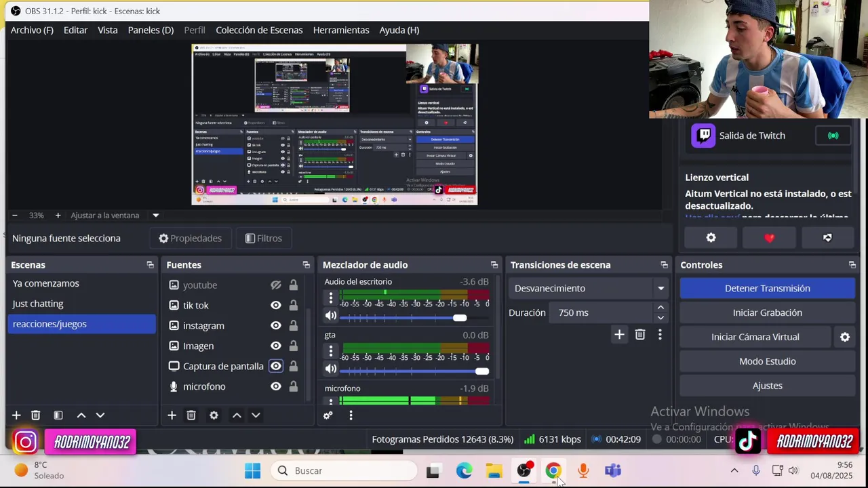Open audio mixer three-dot menu at bottom
Screen dimensions: 868x488
351,415
